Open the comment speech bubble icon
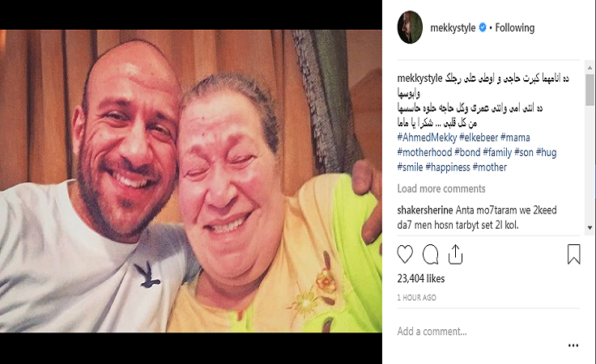596x364 pixels. (x=430, y=254)
